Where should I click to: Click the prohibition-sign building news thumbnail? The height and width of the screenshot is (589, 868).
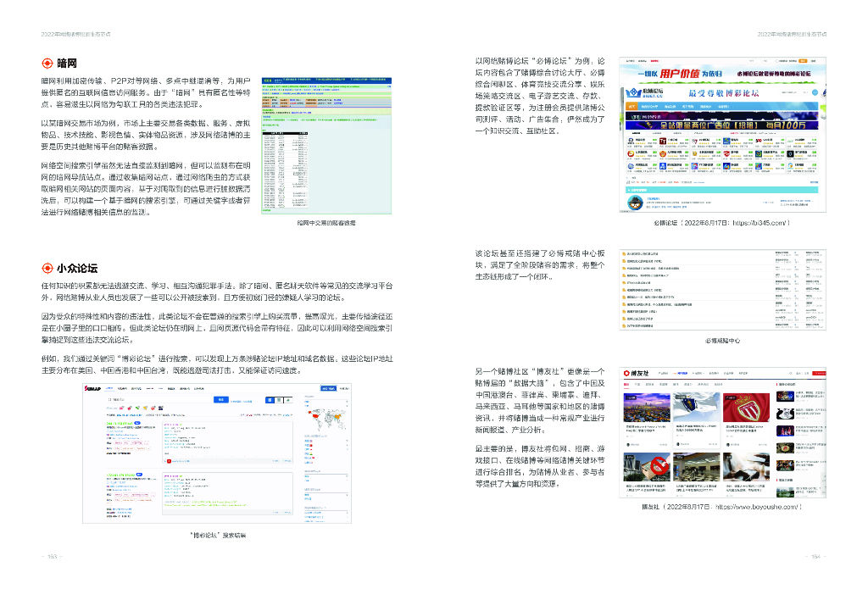(x=647, y=468)
